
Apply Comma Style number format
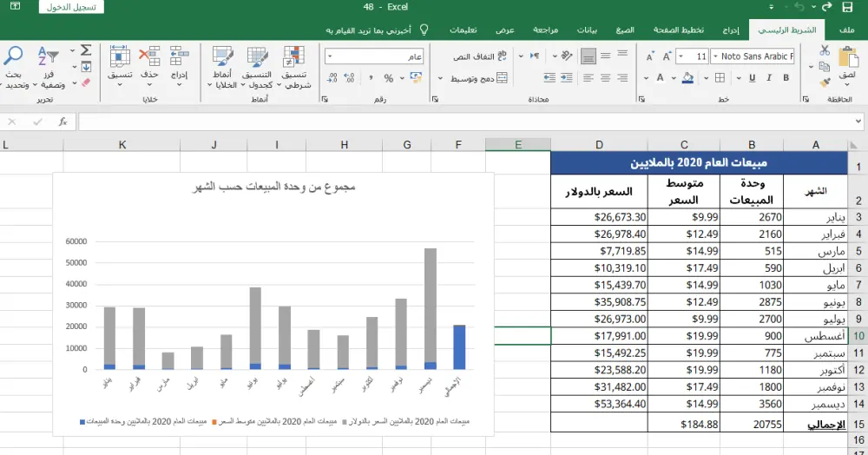click(x=371, y=79)
